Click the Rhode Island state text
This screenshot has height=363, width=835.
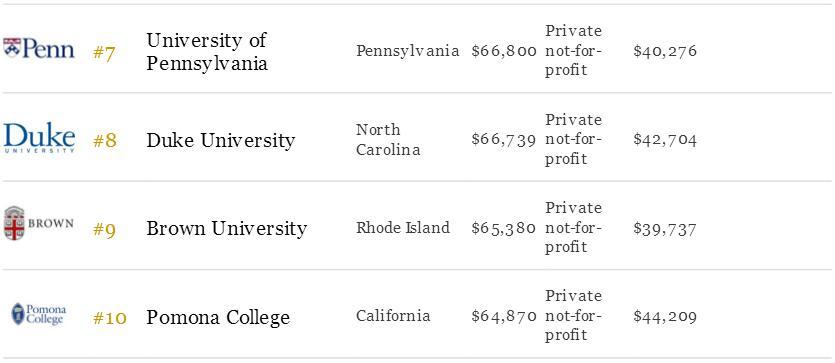coord(403,228)
